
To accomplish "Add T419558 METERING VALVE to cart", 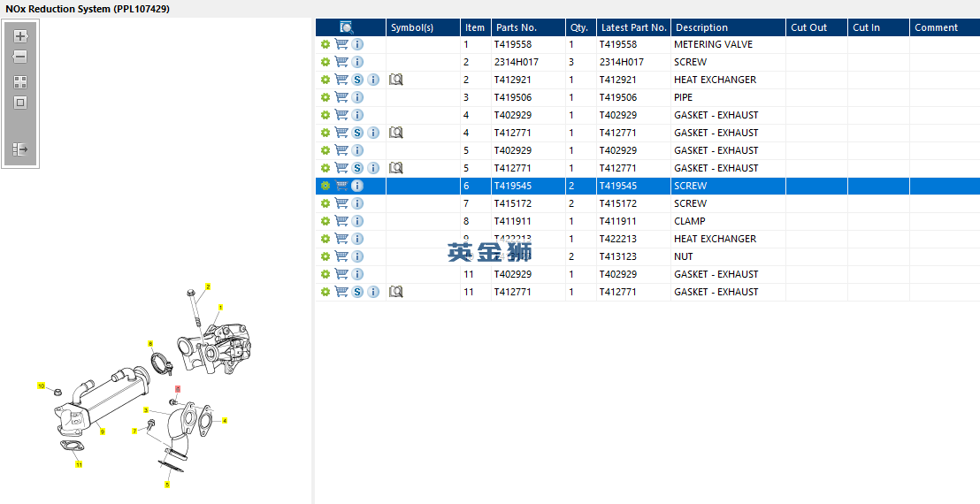I will 341,44.
